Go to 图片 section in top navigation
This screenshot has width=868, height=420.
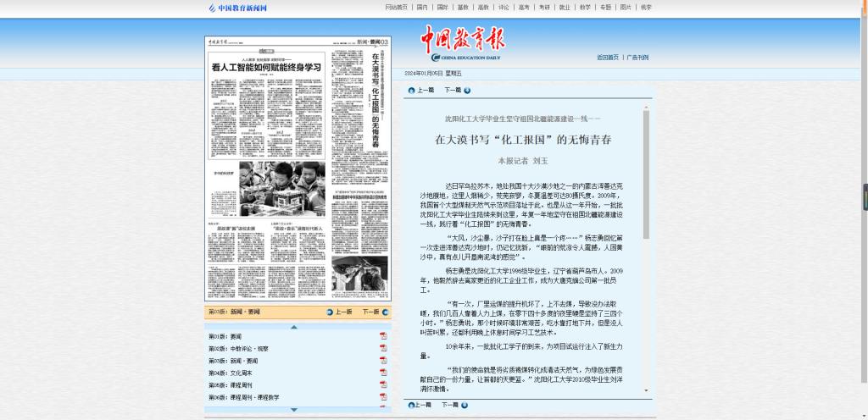point(626,7)
